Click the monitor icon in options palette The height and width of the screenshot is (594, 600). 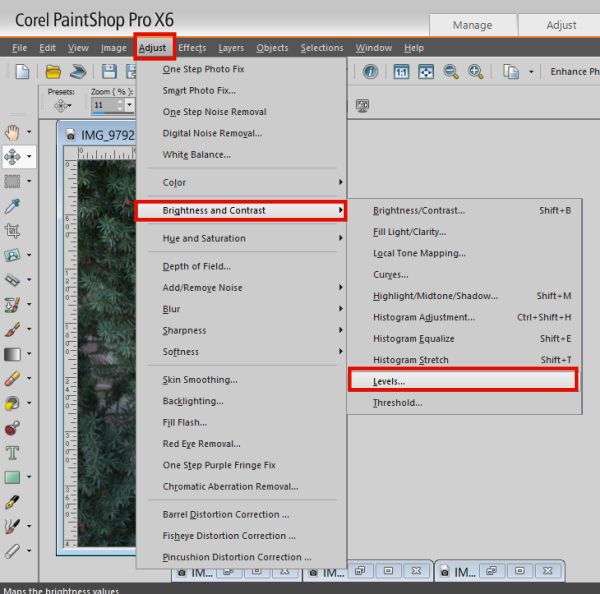(x=362, y=105)
